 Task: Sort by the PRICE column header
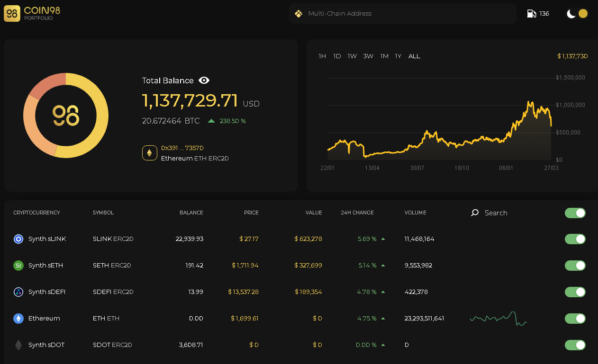(x=251, y=213)
